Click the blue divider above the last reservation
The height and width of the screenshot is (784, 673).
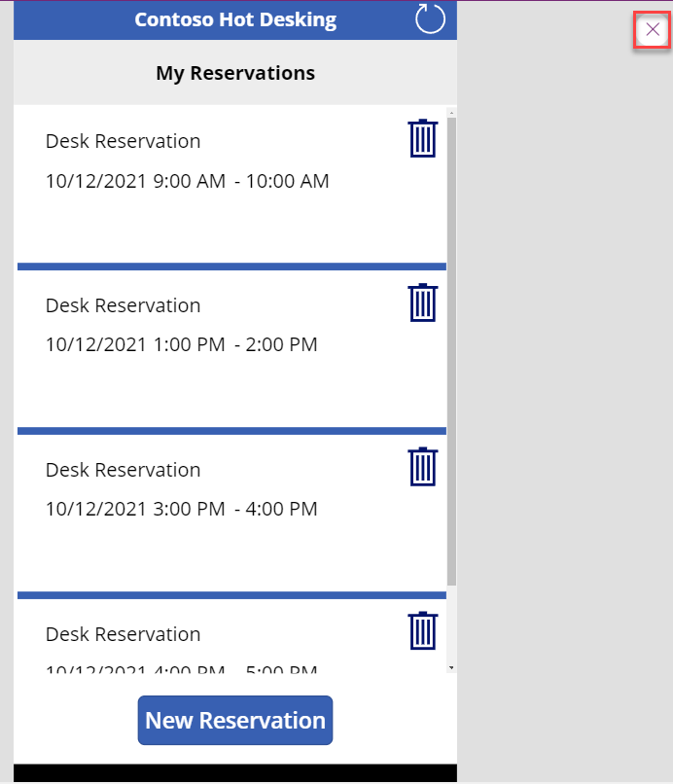(230, 592)
